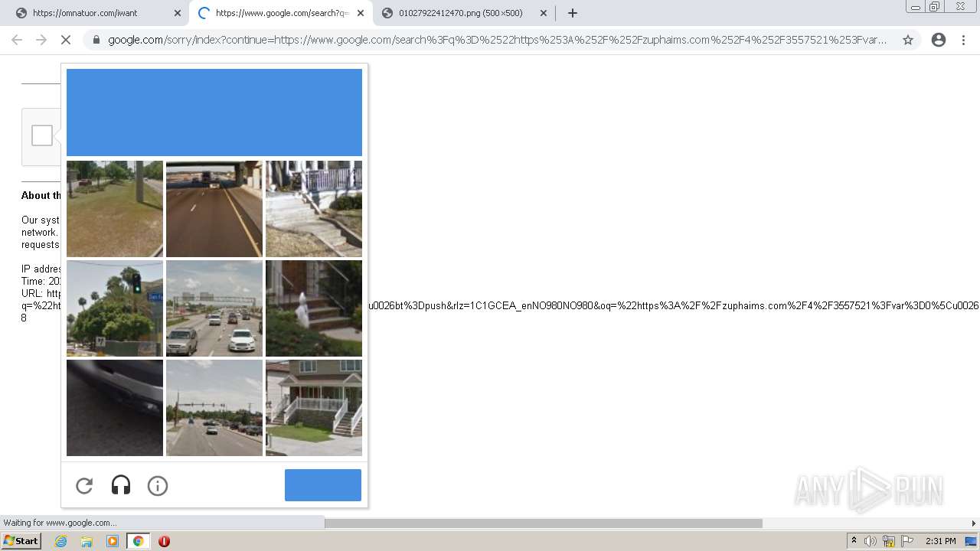Go back to the previous page
980x551 pixels.
(x=17, y=40)
